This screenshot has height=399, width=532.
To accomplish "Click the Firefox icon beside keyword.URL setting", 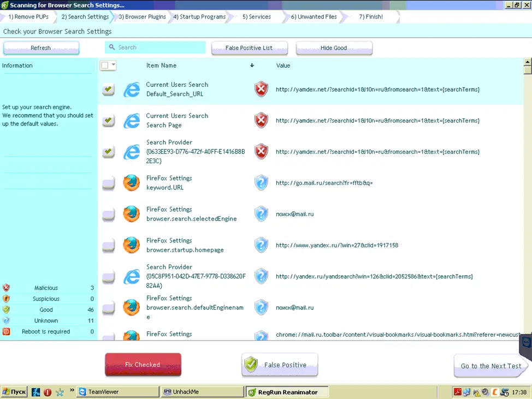I will click(x=131, y=183).
